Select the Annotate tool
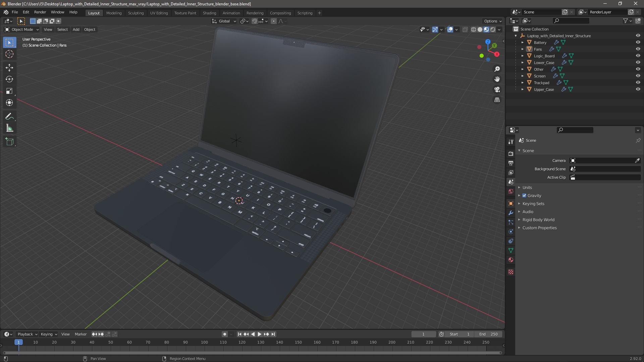Screen dimensions: 644x362 tap(9, 117)
